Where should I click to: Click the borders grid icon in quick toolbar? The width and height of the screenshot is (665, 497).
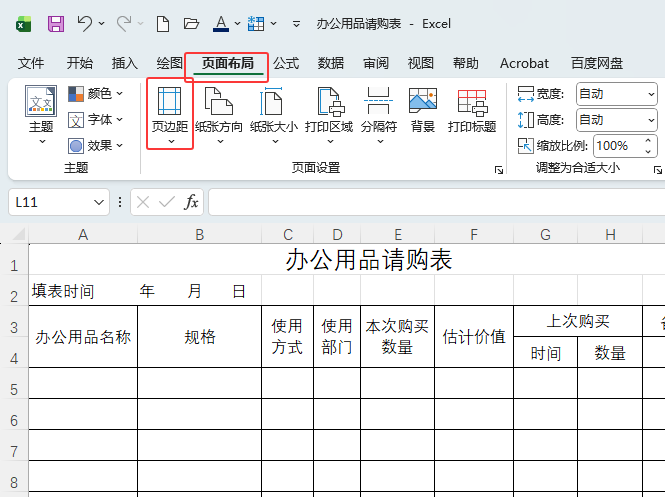(x=256, y=24)
